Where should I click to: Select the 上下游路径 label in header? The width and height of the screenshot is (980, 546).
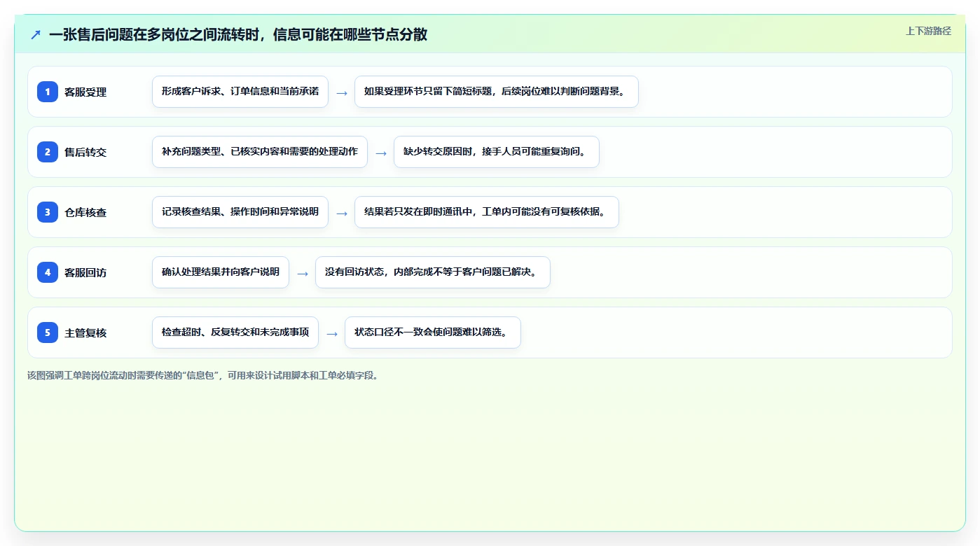tap(928, 31)
